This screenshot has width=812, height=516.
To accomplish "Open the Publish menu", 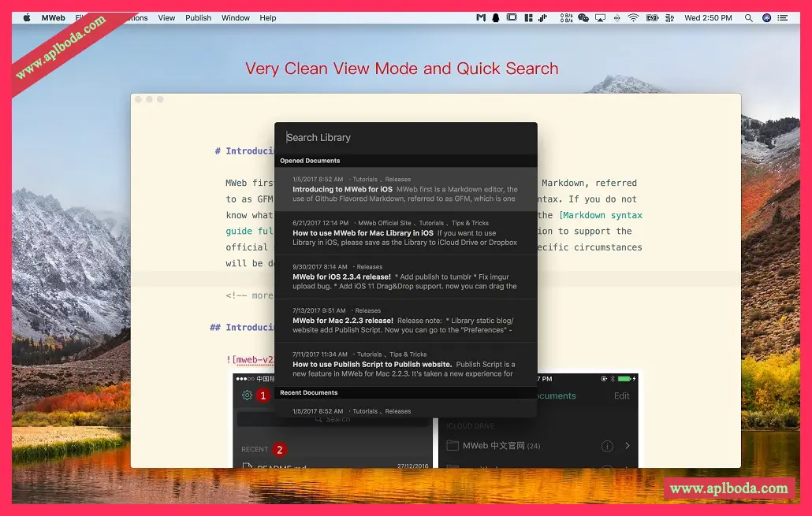I will coord(198,17).
